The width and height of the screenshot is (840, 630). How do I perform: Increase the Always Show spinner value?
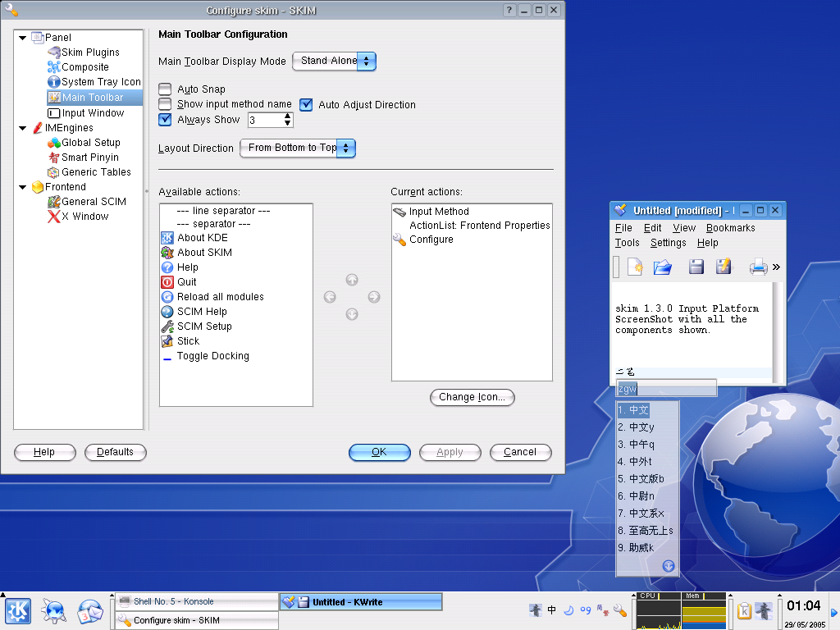click(x=288, y=116)
